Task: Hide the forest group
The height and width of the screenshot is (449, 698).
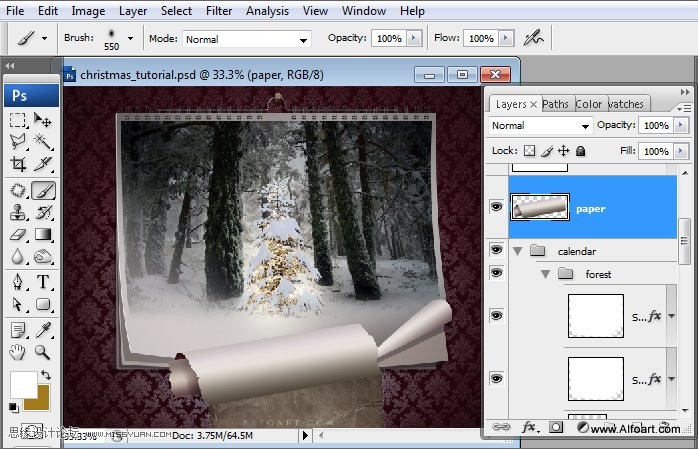Action: [x=496, y=272]
